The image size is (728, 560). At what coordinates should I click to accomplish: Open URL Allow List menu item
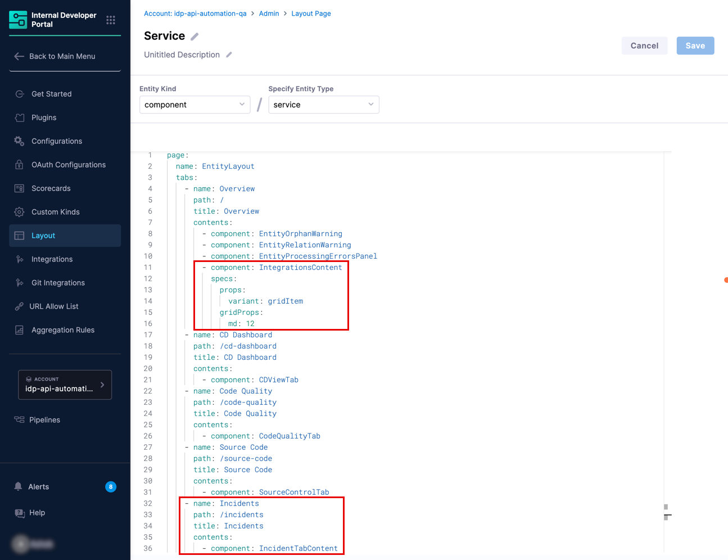click(x=54, y=306)
